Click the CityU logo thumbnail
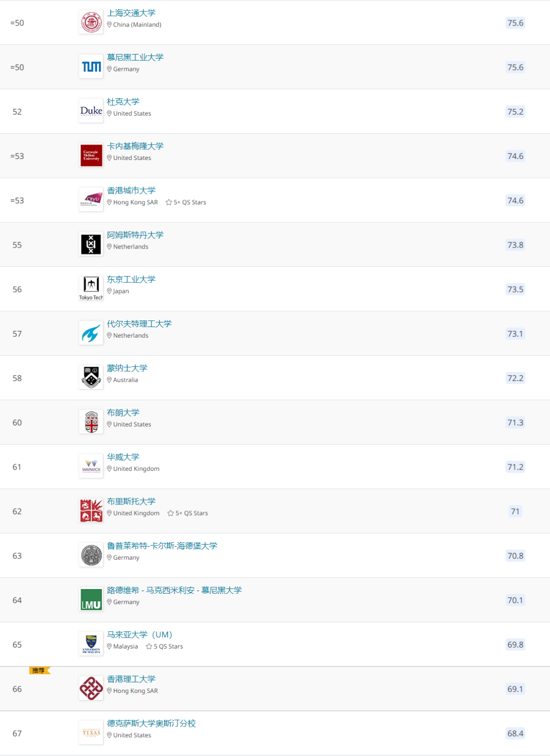This screenshot has width=550, height=756. pyautogui.click(x=91, y=200)
